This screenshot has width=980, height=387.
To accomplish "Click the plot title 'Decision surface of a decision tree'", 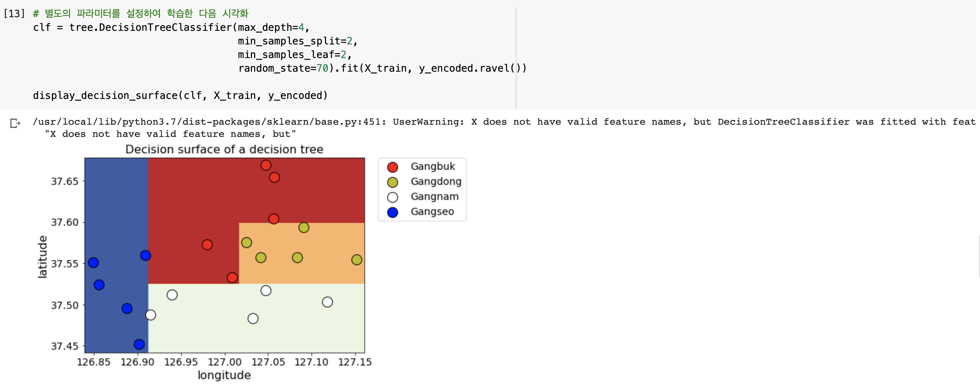I will 224,149.
